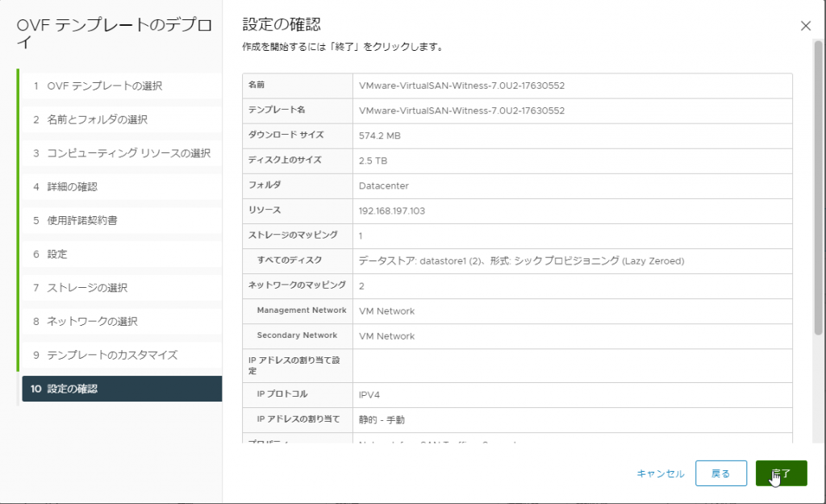Click the template name value in テンプレート名 row
The height and width of the screenshot is (504, 826).
coord(461,110)
